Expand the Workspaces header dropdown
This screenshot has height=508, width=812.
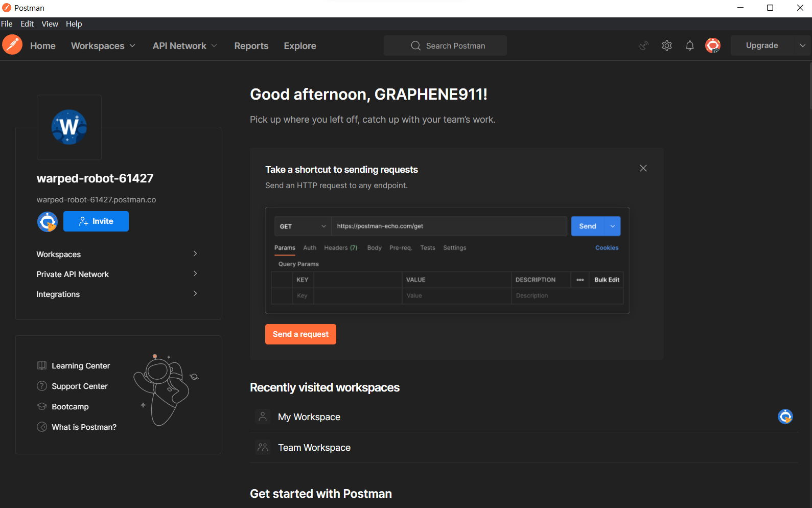tap(132, 45)
